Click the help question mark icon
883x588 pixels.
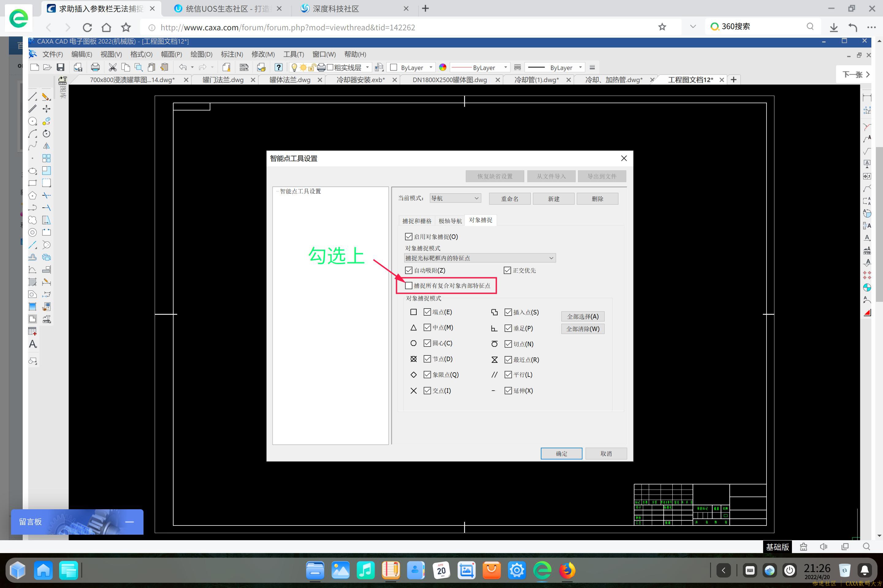click(278, 67)
